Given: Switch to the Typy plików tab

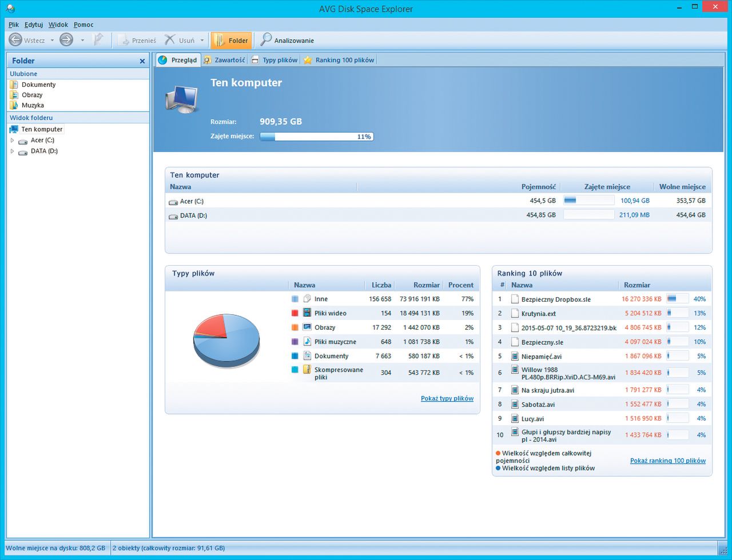Looking at the screenshot, I should pos(274,60).
